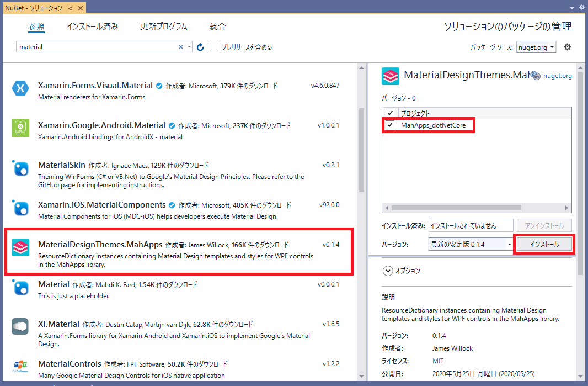
Task: Click the verified badge of Xamarin.Google.Android.Material
Action: coord(172,126)
